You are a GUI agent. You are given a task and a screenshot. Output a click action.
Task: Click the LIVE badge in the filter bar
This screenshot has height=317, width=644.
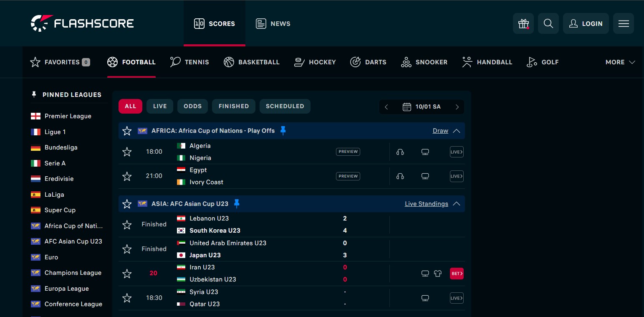159,106
